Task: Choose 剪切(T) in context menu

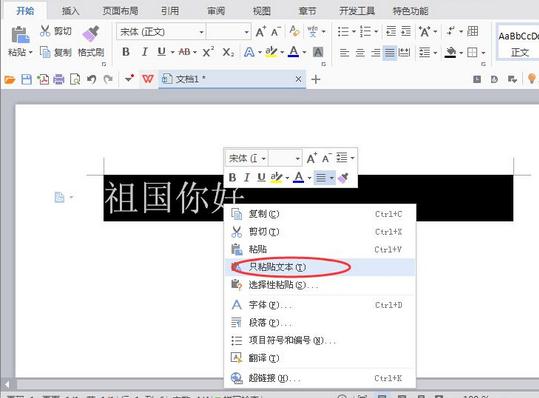Action: pyautogui.click(x=320, y=232)
